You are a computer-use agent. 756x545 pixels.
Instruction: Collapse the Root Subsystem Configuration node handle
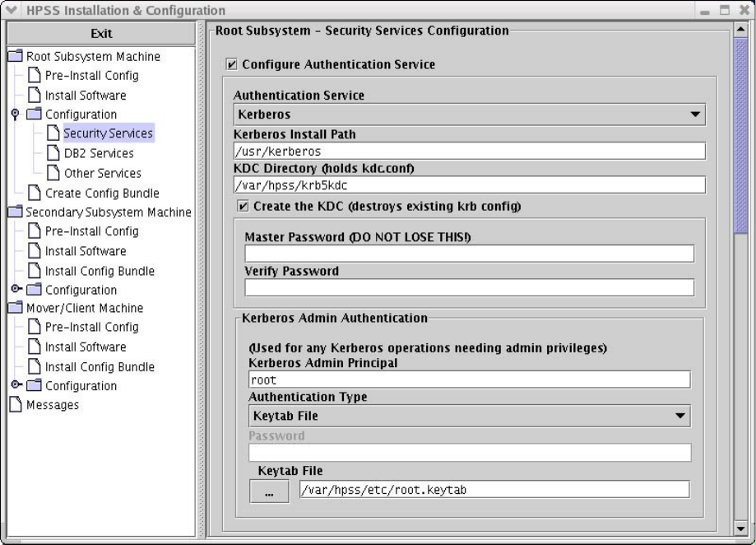click(16, 114)
